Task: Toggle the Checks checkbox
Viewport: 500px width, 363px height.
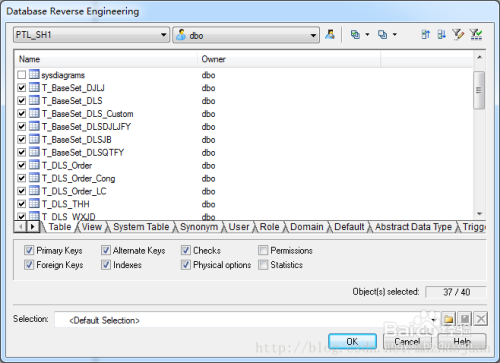Action: pos(186,250)
